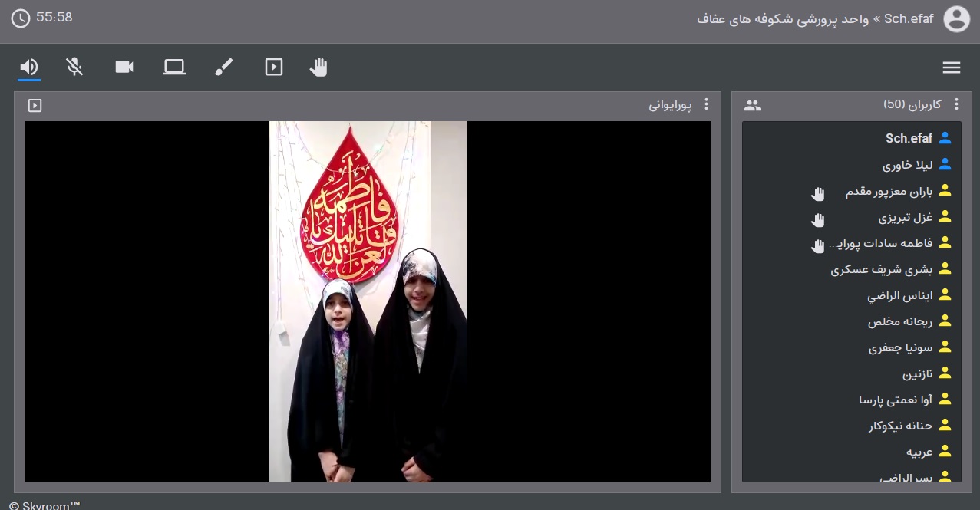The width and height of the screenshot is (980, 510).
Task: Open the video panel three-dot options
Action: 706,104
